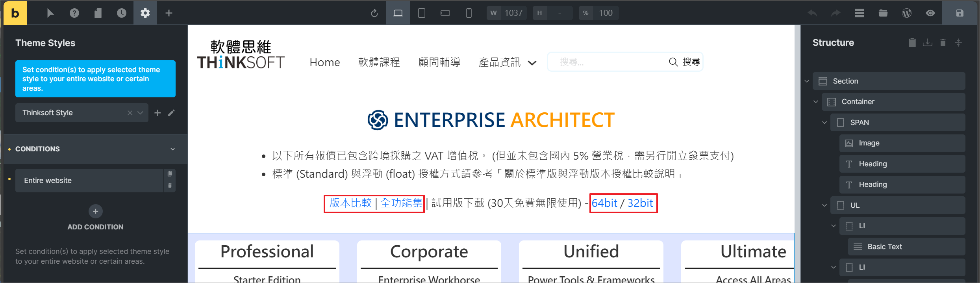Select the SPAN element in Structure
Screen dimensions: 980x283
point(898,123)
